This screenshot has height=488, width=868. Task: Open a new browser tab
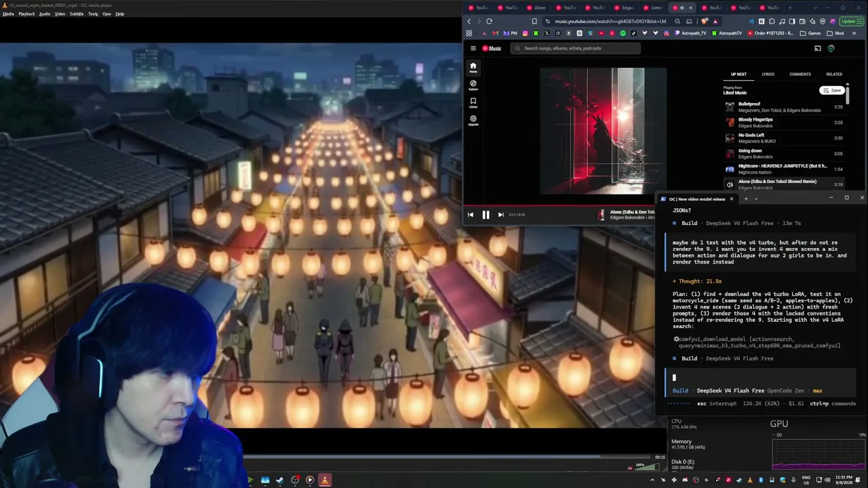[x=789, y=7]
